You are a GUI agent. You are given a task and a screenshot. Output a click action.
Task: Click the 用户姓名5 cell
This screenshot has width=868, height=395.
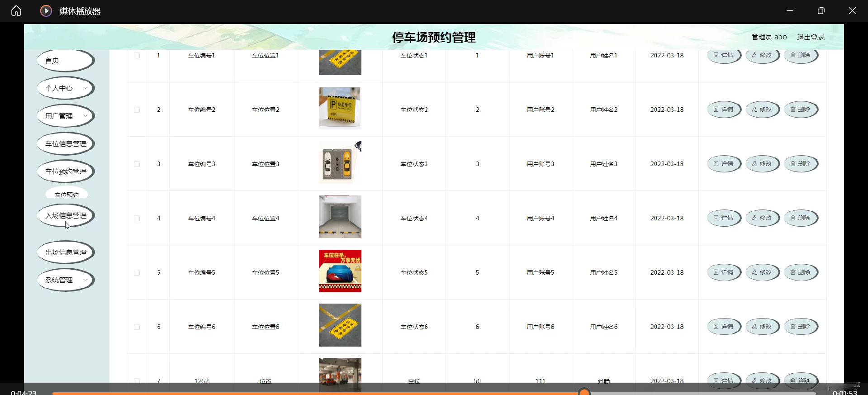(x=604, y=272)
